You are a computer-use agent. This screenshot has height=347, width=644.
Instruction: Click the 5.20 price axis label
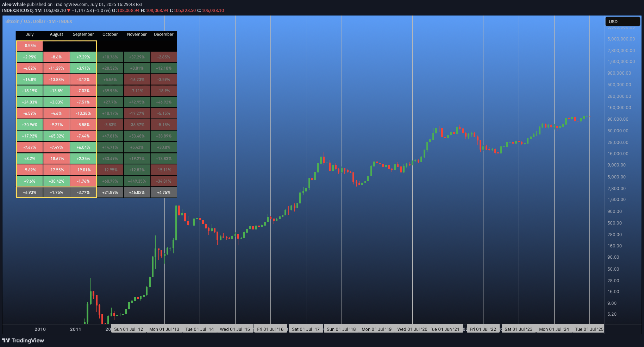(612, 314)
